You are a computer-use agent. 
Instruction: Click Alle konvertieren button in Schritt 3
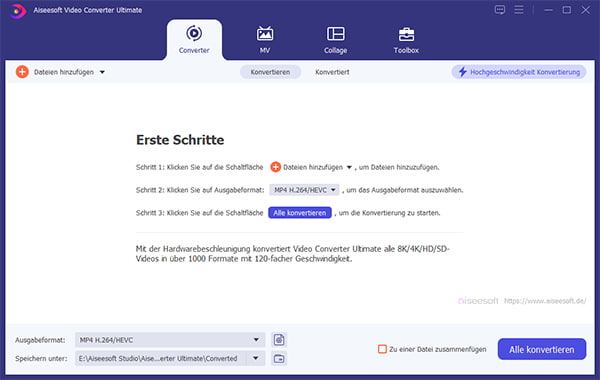300,213
